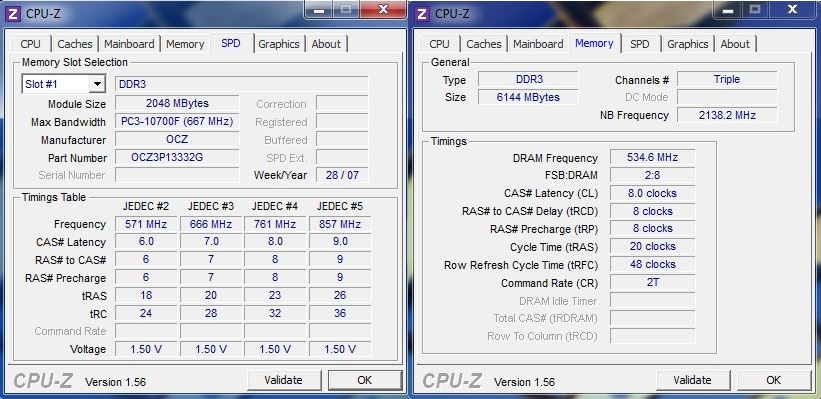Open Graphics tab in right Memory window
Image resolution: width=821 pixels, height=399 pixels.
pyautogui.click(x=687, y=44)
